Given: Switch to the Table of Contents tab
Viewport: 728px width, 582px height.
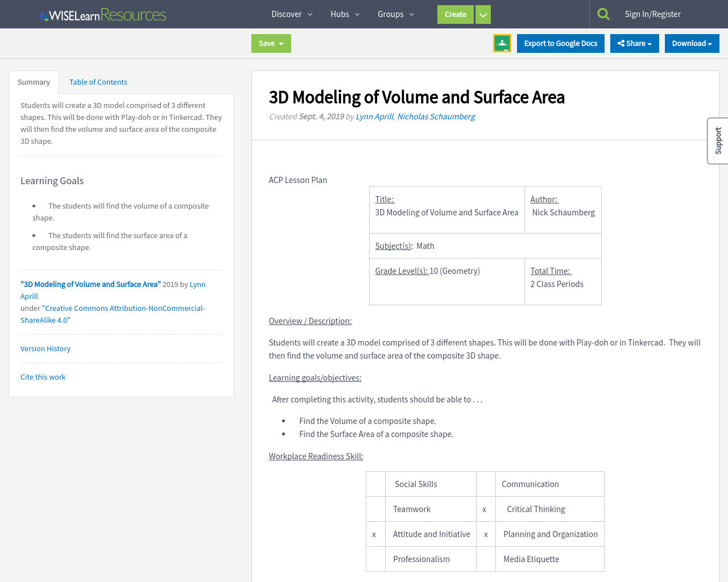Looking at the screenshot, I should pyautogui.click(x=98, y=82).
